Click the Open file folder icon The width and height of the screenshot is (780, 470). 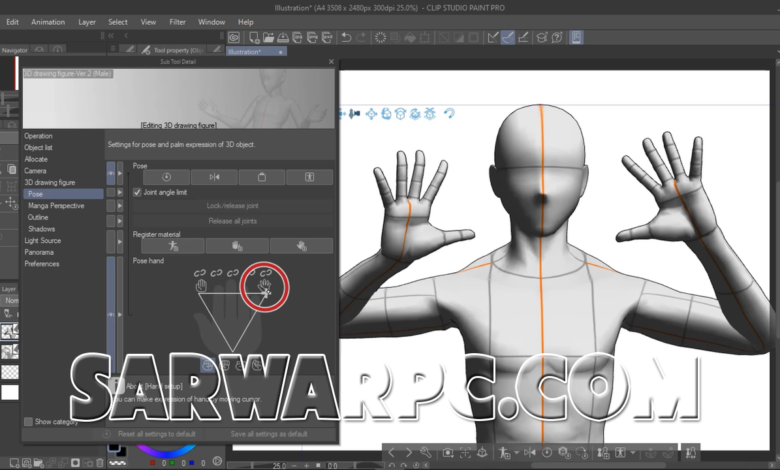pyautogui.click(x=268, y=37)
